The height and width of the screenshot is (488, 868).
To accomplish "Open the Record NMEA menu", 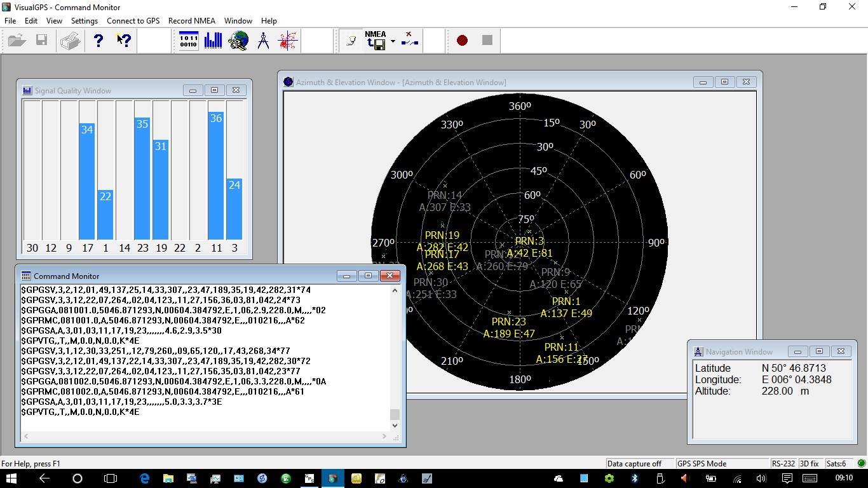I will pos(192,21).
